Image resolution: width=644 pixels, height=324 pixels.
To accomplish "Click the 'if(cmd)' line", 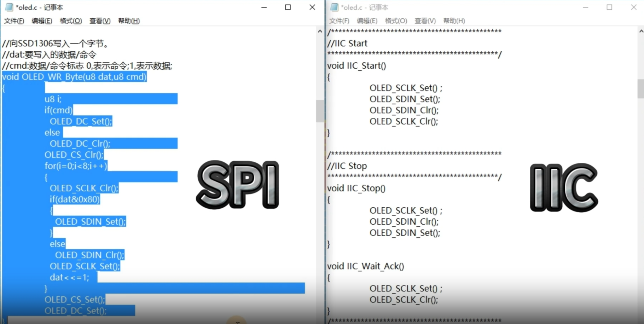I will 59,110.
